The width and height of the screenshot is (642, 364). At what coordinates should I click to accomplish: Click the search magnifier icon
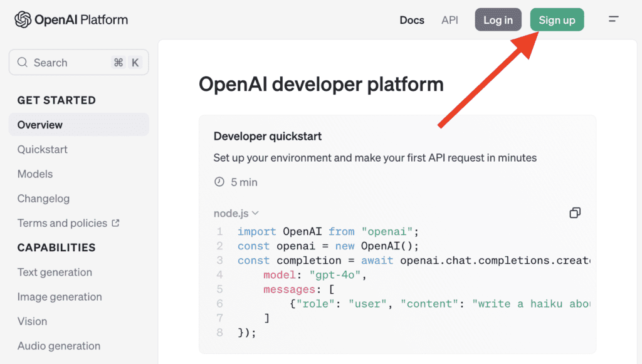[x=23, y=62]
